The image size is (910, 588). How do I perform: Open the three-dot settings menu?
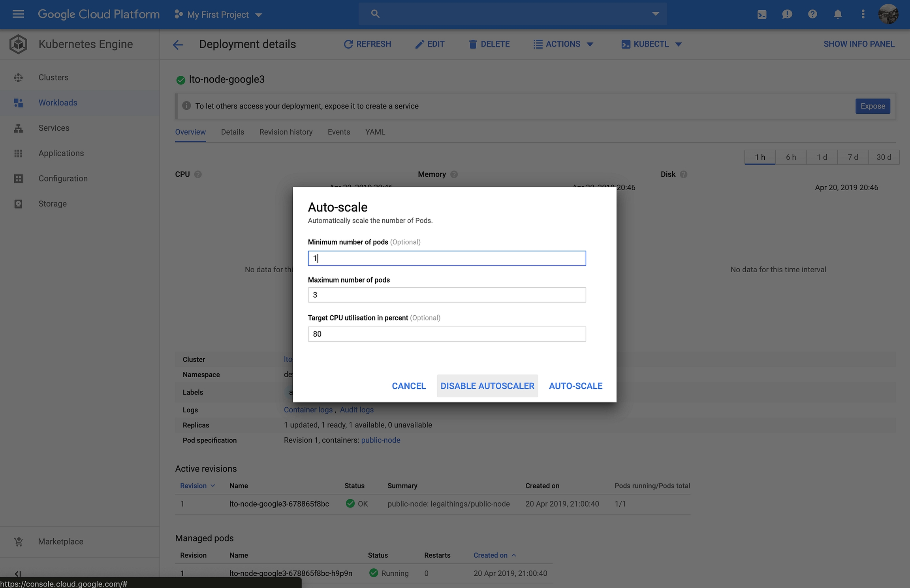pyautogui.click(x=863, y=14)
